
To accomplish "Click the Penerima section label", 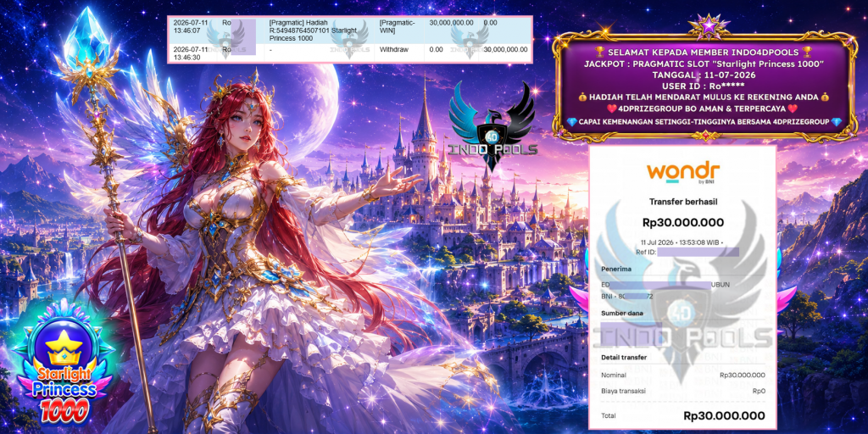I will coord(616,269).
